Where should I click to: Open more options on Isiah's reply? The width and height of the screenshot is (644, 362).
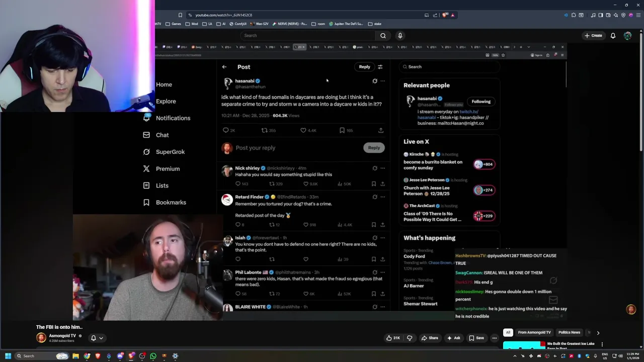[382, 238]
